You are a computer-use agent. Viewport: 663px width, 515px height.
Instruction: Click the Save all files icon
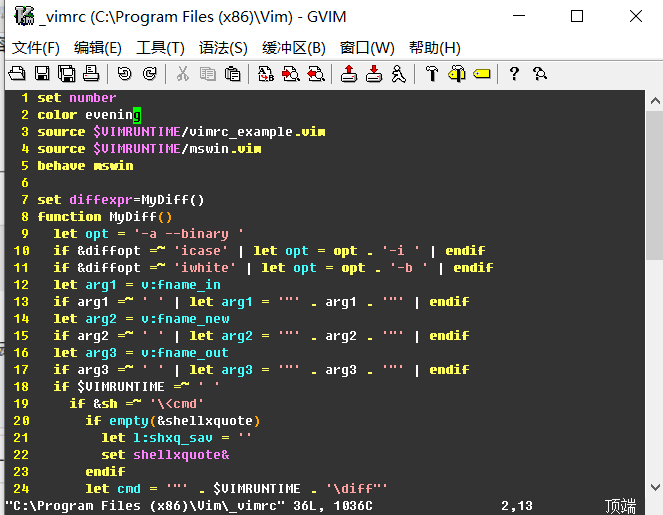click(x=66, y=74)
